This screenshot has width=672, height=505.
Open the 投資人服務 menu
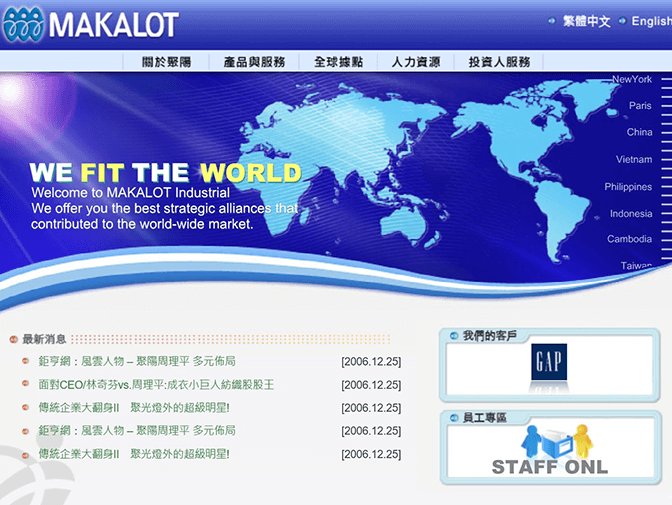click(499, 62)
